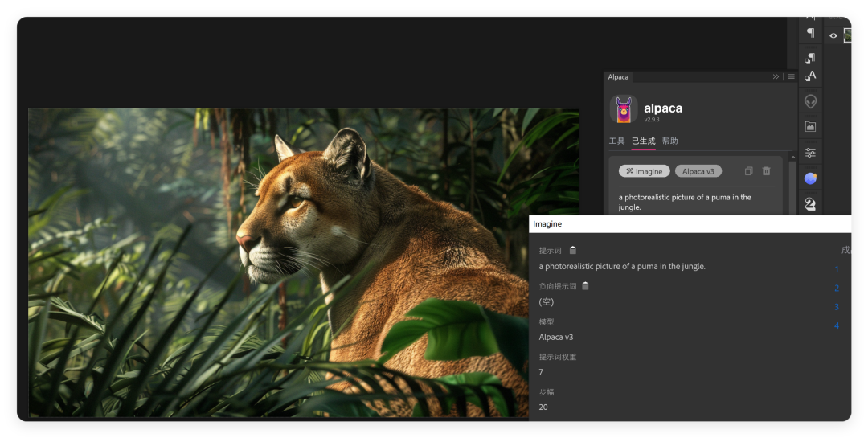
Task: Click popup prompt text 'a photorealistic picture...'
Action: pos(622,266)
